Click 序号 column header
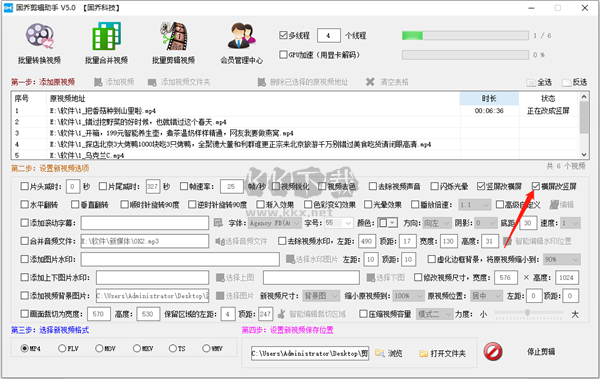Viewport: 600px width, 379px height. (x=29, y=98)
